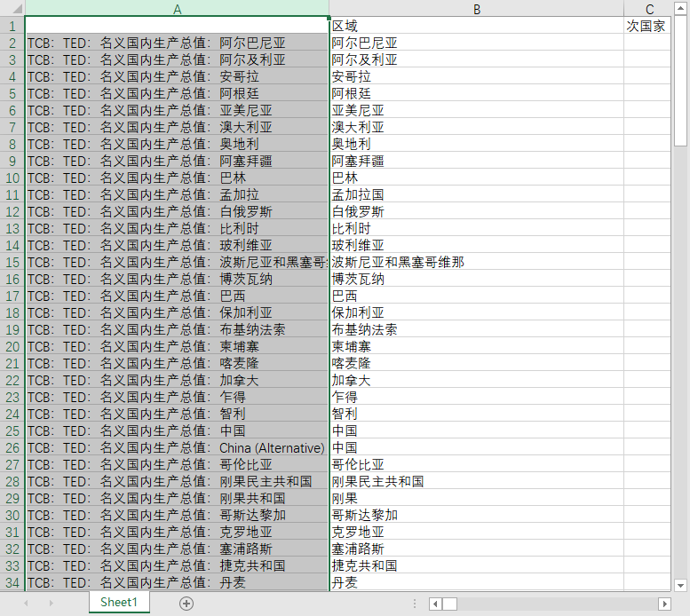Open the Sheet1 tab
690x616 pixels.
pyautogui.click(x=119, y=602)
